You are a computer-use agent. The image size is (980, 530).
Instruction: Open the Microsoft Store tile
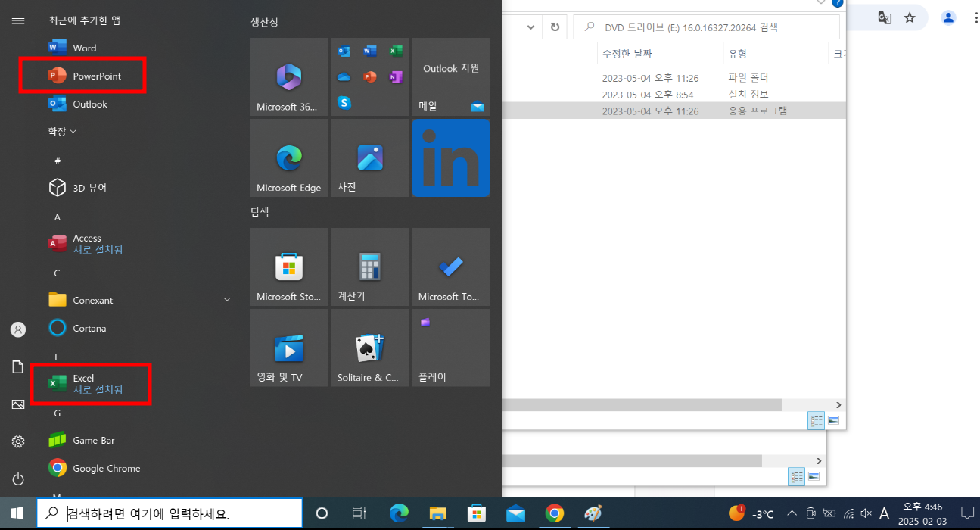(x=289, y=267)
